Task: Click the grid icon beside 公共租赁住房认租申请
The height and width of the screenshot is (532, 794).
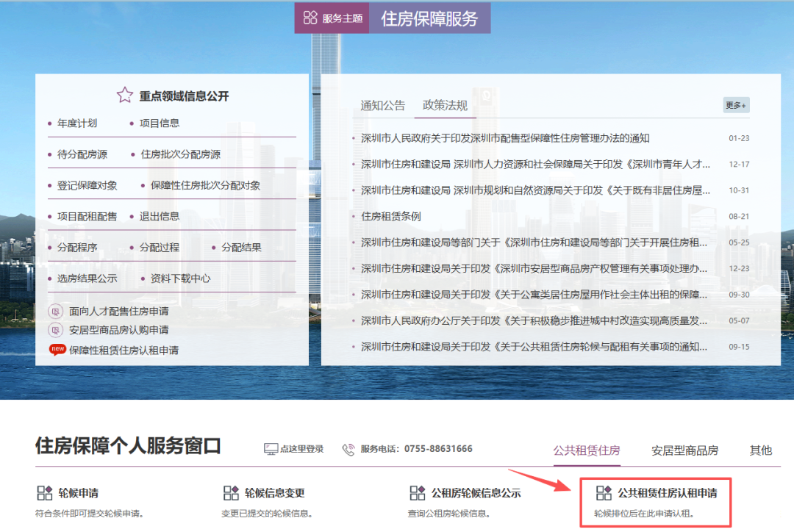Action: click(604, 492)
